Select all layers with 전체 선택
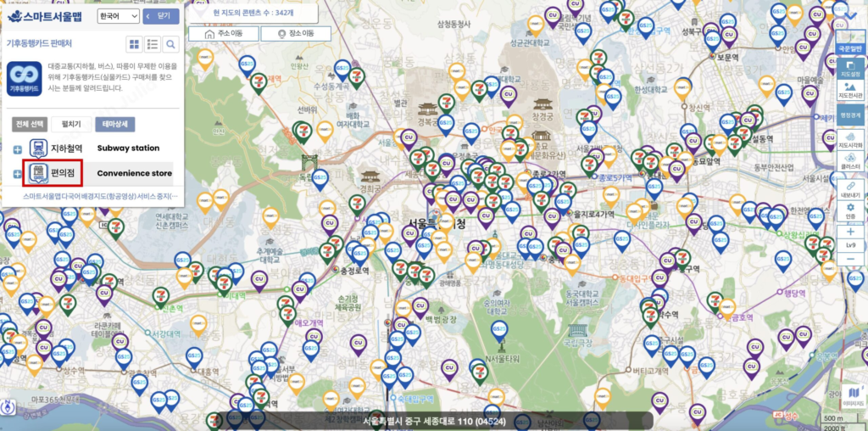868x431 pixels. point(30,124)
